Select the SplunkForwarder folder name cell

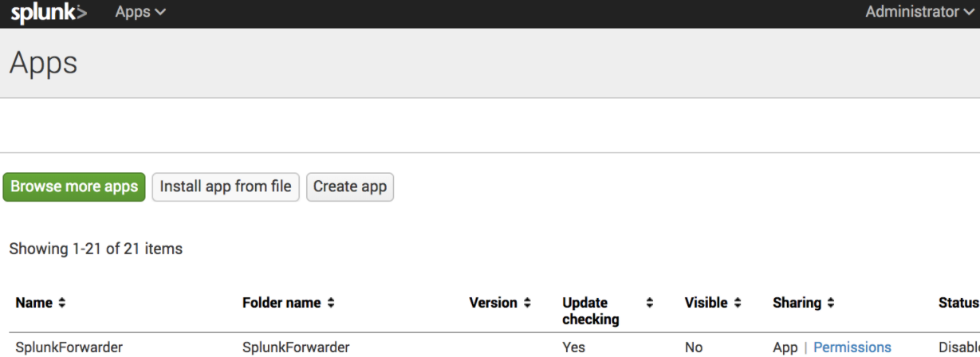296,347
